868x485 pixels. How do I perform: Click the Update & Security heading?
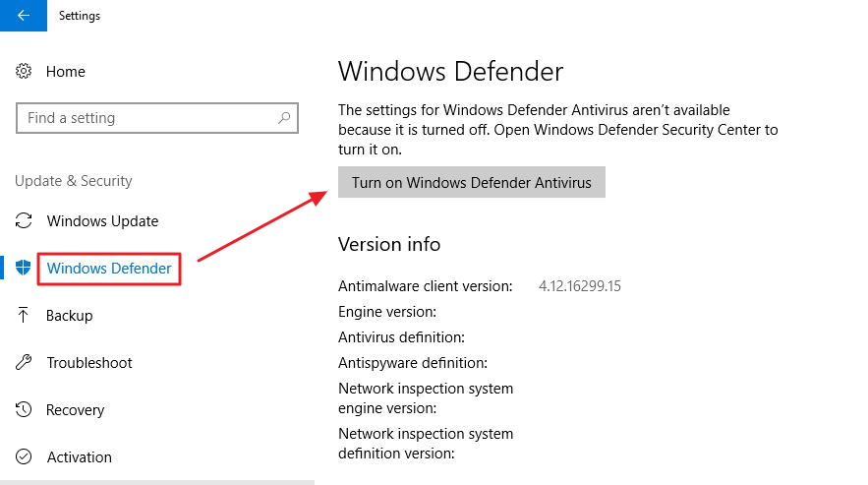click(x=74, y=181)
